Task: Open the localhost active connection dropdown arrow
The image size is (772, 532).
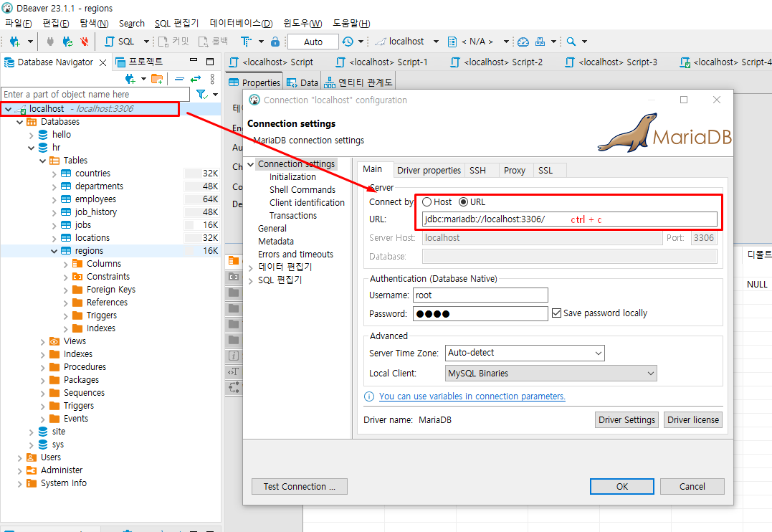Action: 436,42
